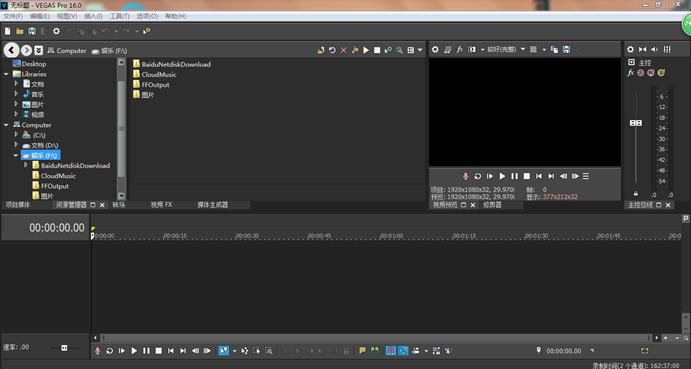Create a new project with the blank page icon
The image size is (691, 369).
coord(7,31)
